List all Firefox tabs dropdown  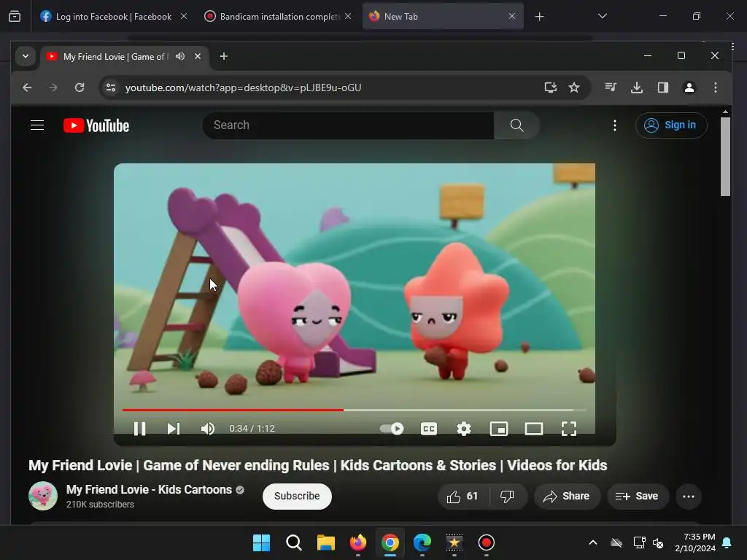click(x=602, y=17)
